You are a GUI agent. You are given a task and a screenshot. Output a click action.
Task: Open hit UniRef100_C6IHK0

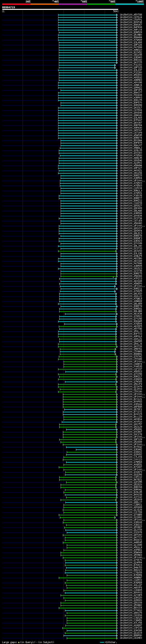[131, 638]
